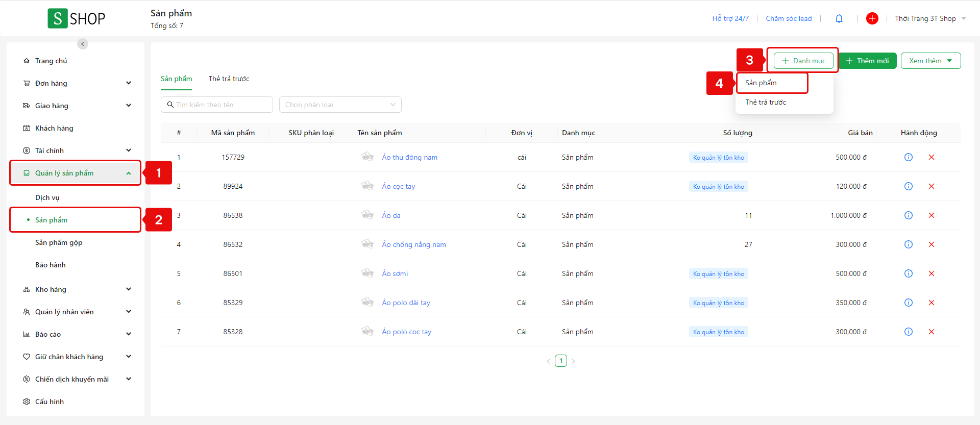This screenshot has height=425, width=980.
Task: Click info icon for Áo polo cọc tay
Action: [x=908, y=332]
